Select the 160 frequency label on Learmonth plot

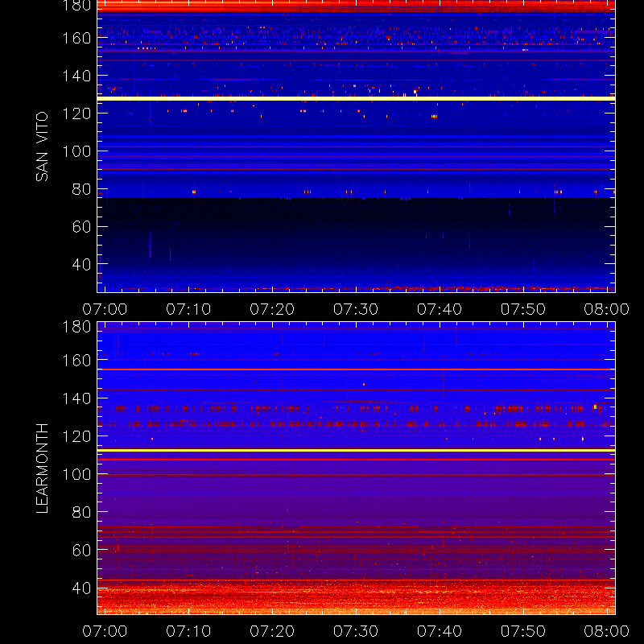click(76, 361)
